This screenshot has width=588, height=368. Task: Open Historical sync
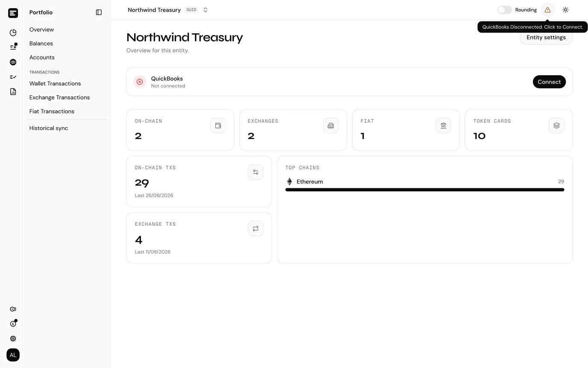[x=49, y=128]
